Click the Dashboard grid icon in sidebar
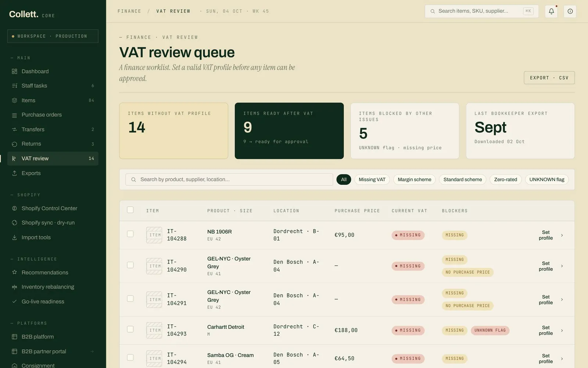This screenshot has width=588, height=368. pos(14,71)
